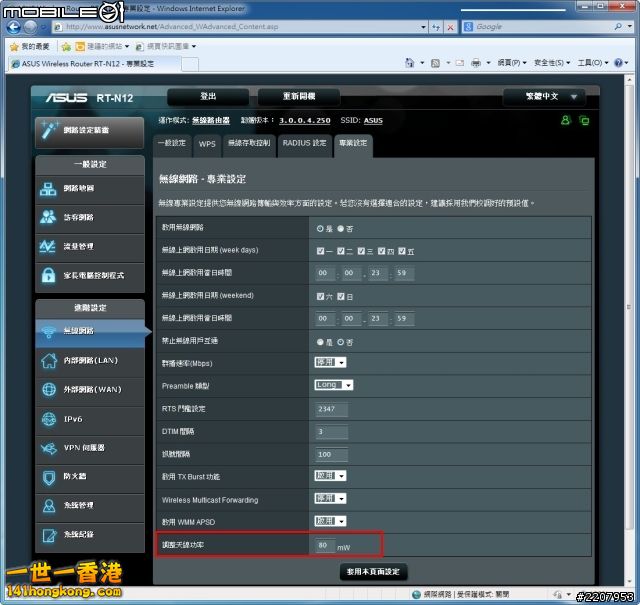Click the VPN server icon in sidebar
The height and width of the screenshot is (605, 640).
point(48,448)
